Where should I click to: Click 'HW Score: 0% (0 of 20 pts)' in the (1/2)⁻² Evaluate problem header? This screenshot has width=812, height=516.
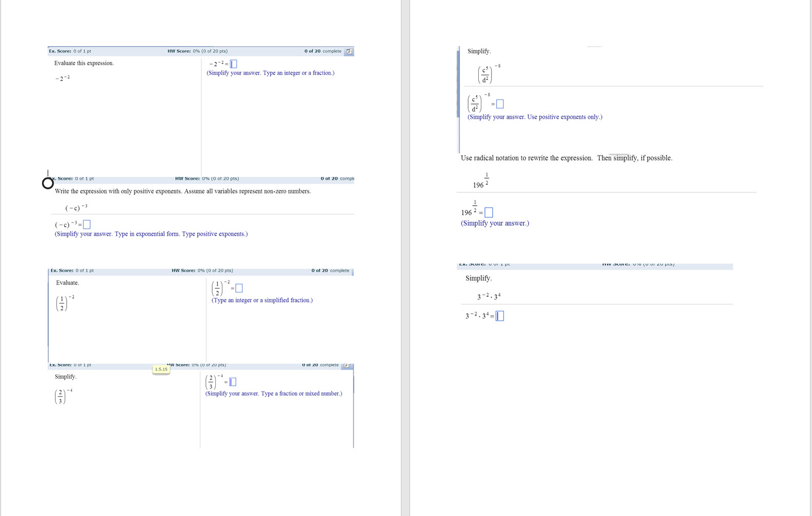pos(202,271)
